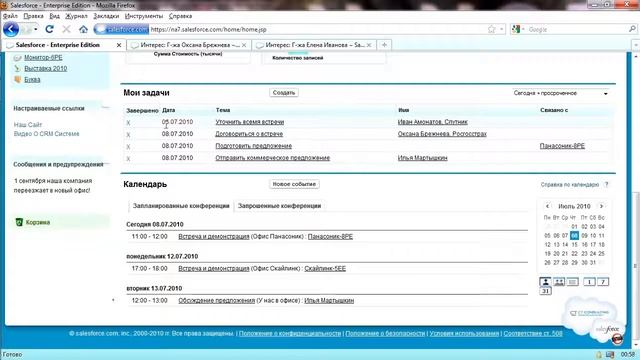Go to next month in mini calendar
640x360 pixels.
(x=601, y=206)
